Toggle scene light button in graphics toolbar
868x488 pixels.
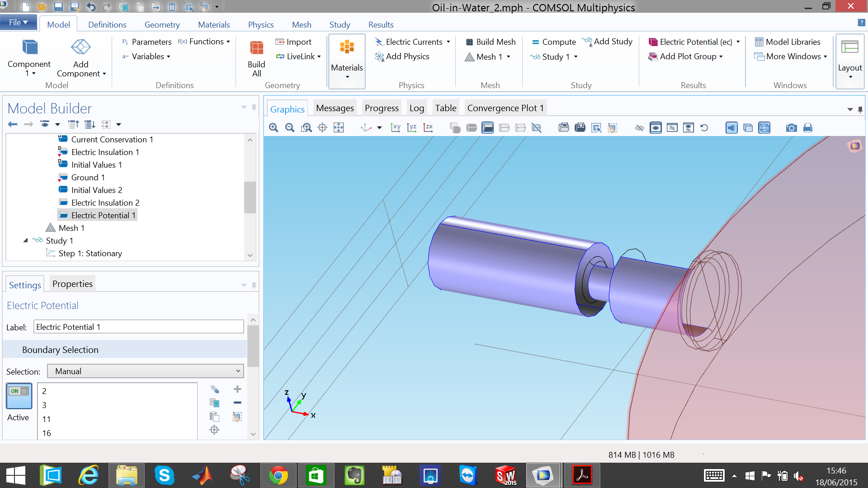pos(731,128)
